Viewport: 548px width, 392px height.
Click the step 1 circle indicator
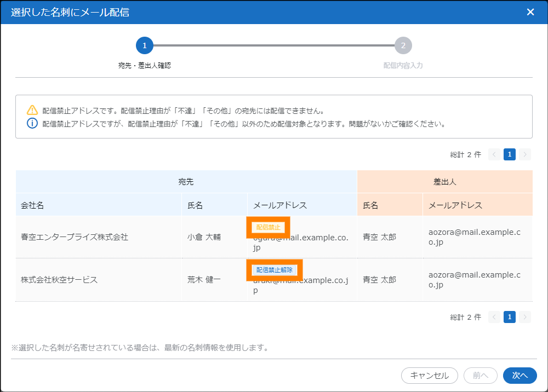click(x=145, y=45)
